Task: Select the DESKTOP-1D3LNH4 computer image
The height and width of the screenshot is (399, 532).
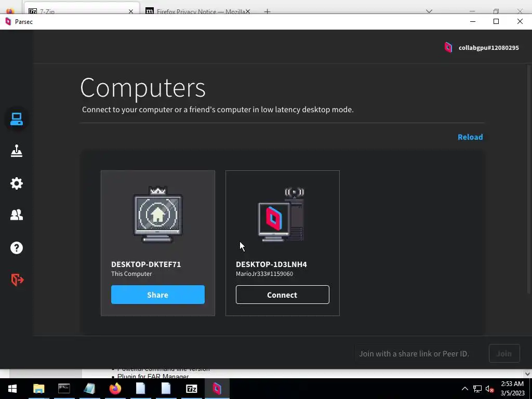Action: tap(281, 215)
